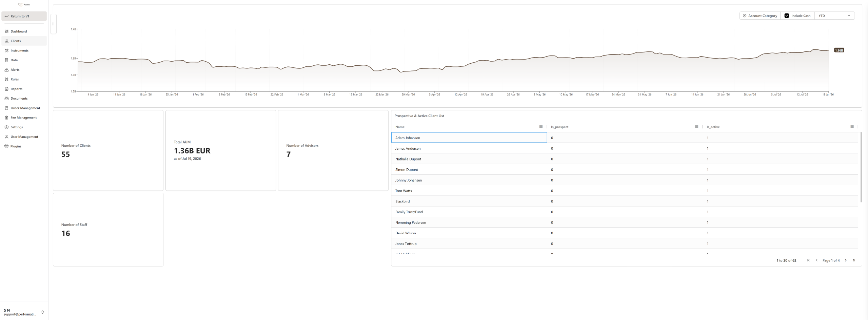Open the Is_prospect column menu icon
The width and height of the screenshot is (868, 320).
696,127
